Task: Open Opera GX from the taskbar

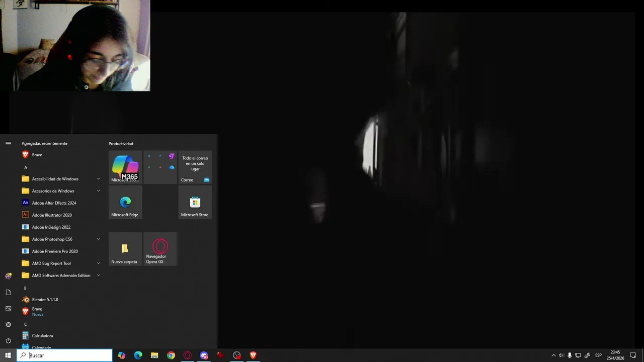Action: (x=188, y=355)
